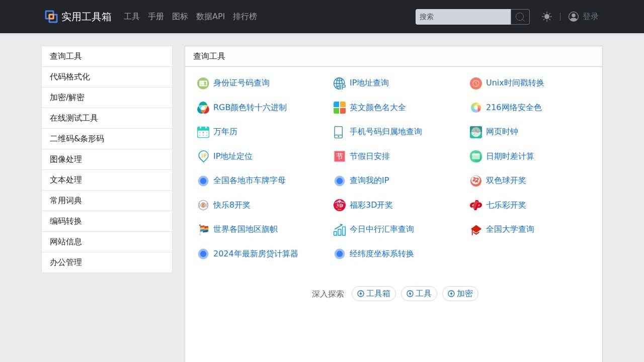644x362 pixels.
Task: Open the Unix时间戳转换 clock icon
Action: (x=475, y=83)
